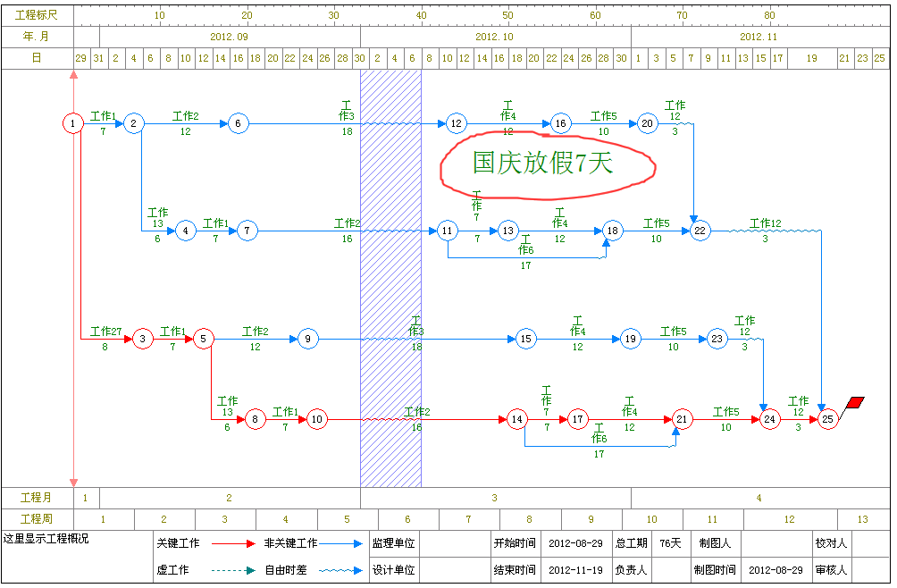Image resolution: width=897 pixels, height=588 pixels.
Task: Select node 23 circle
Action: click(717, 339)
